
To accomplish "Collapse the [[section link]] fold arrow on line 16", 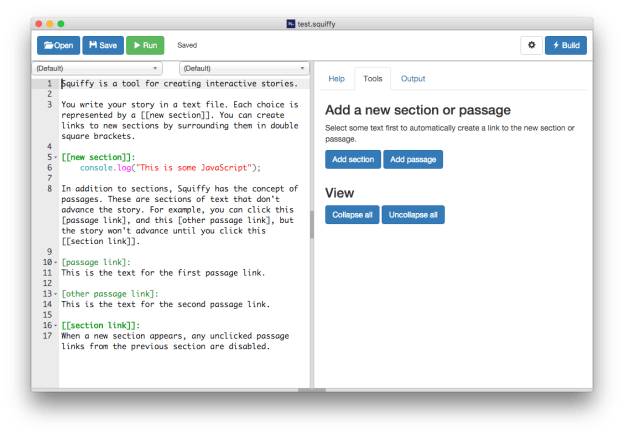I will pos(56,325).
